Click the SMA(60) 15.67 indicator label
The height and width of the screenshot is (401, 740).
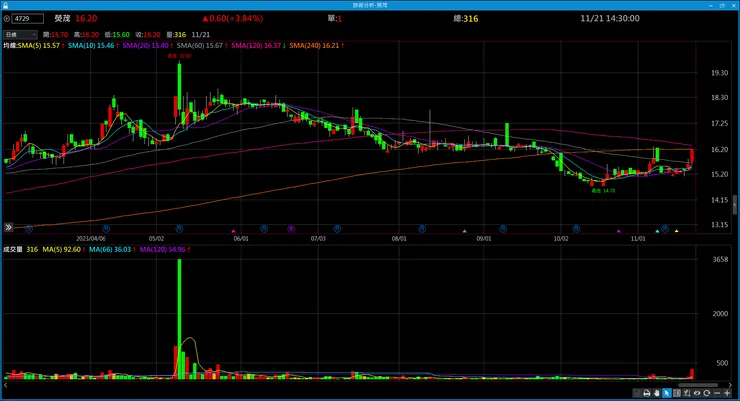click(202, 46)
